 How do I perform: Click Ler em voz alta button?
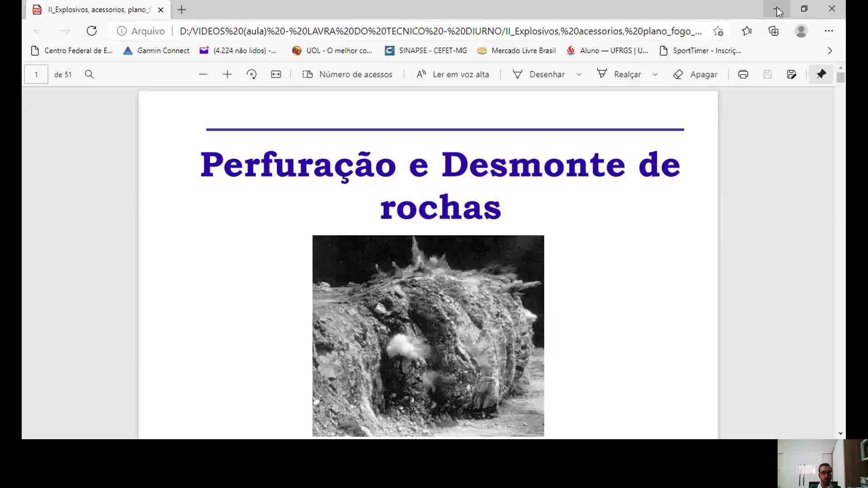tap(453, 74)
